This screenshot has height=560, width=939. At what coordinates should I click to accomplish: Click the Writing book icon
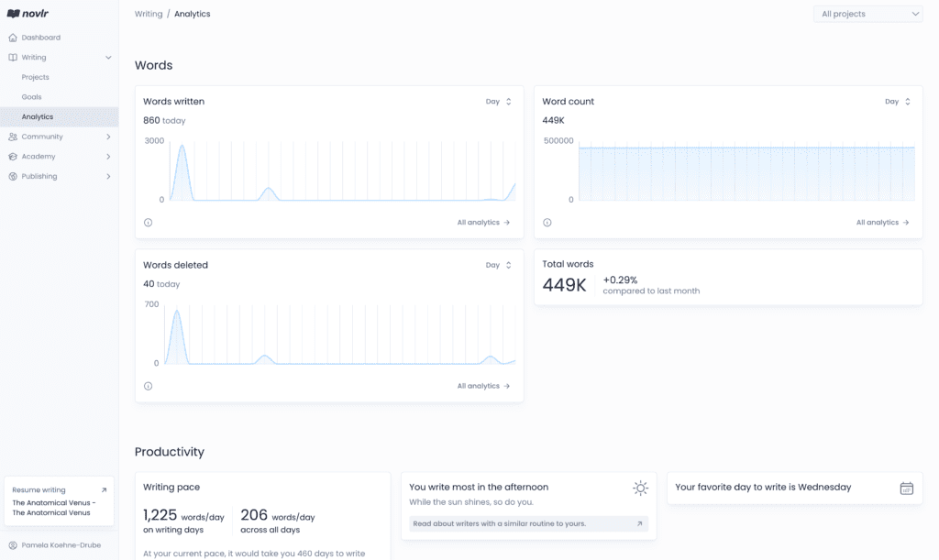tap(13, 58)
